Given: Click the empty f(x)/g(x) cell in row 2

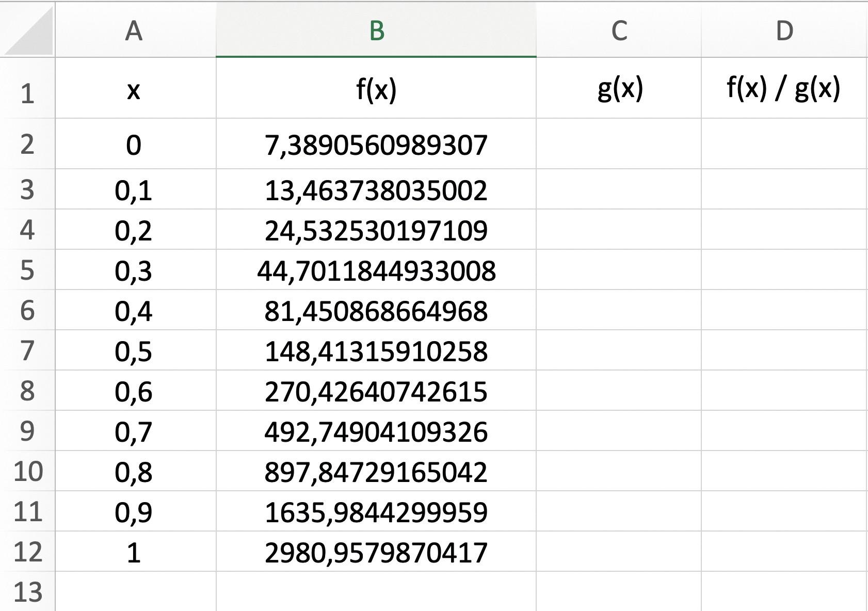Looking at the screenshot, I should pyautogui.click(x=784, y=144).
